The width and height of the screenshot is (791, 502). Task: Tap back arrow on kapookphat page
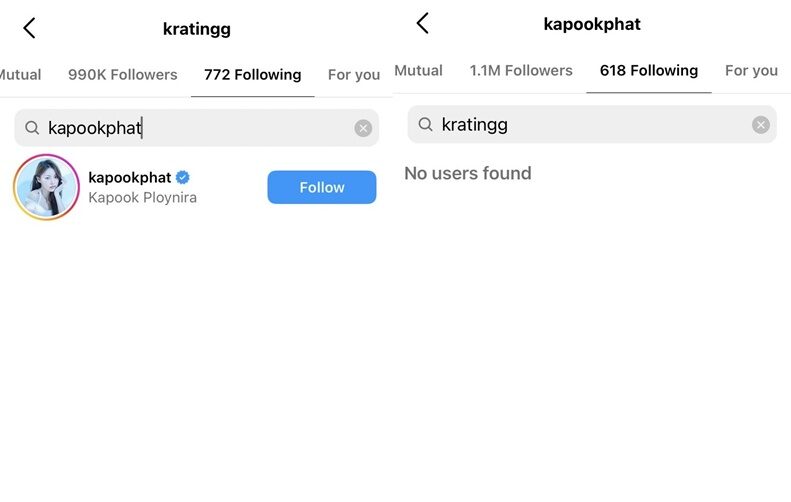click(423, 23)
